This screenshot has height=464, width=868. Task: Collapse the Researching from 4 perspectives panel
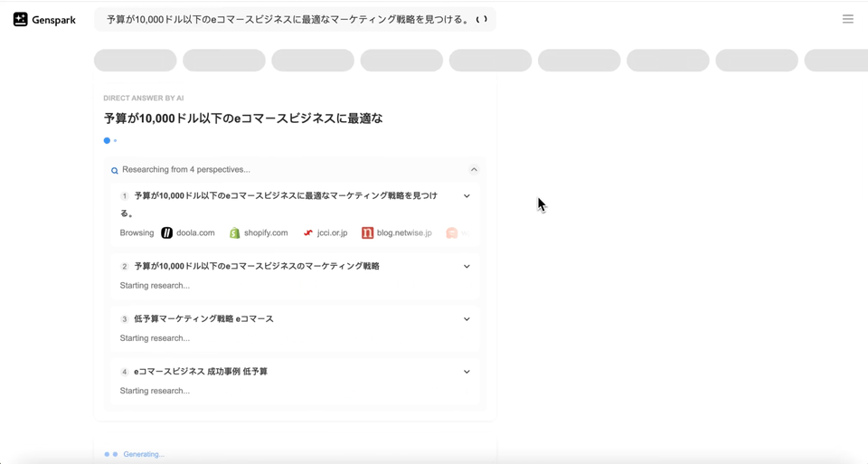tap(474, 169)
